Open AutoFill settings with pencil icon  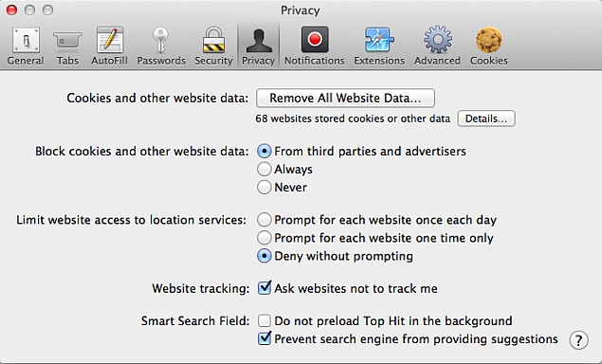tap(109, 46)
